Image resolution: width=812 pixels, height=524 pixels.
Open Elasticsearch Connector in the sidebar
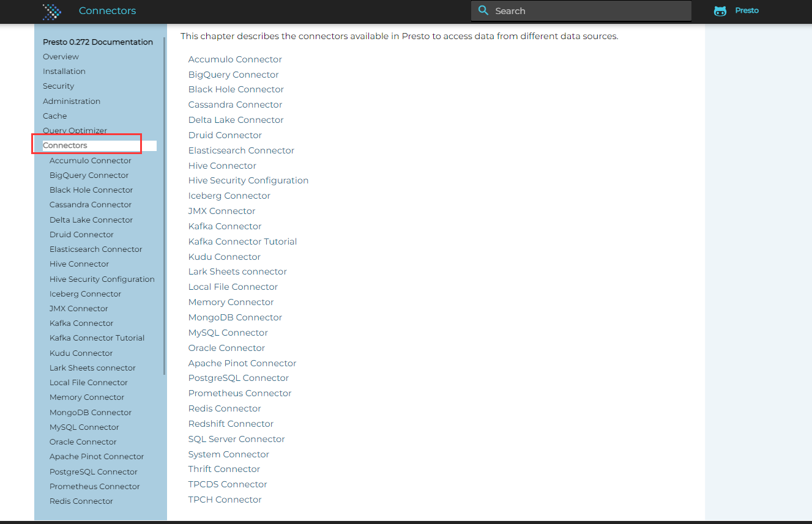point(96,249)
